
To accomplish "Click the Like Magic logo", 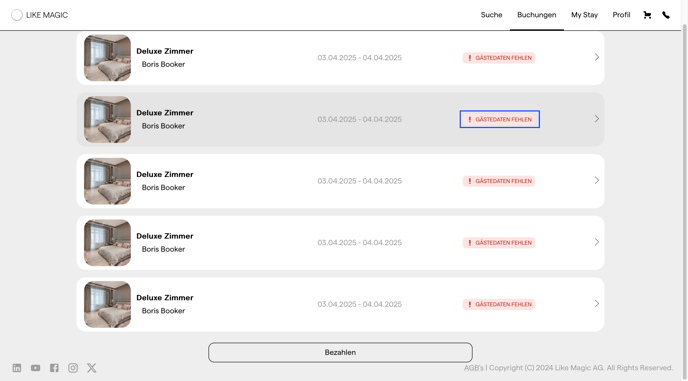I will coord(39,15).
